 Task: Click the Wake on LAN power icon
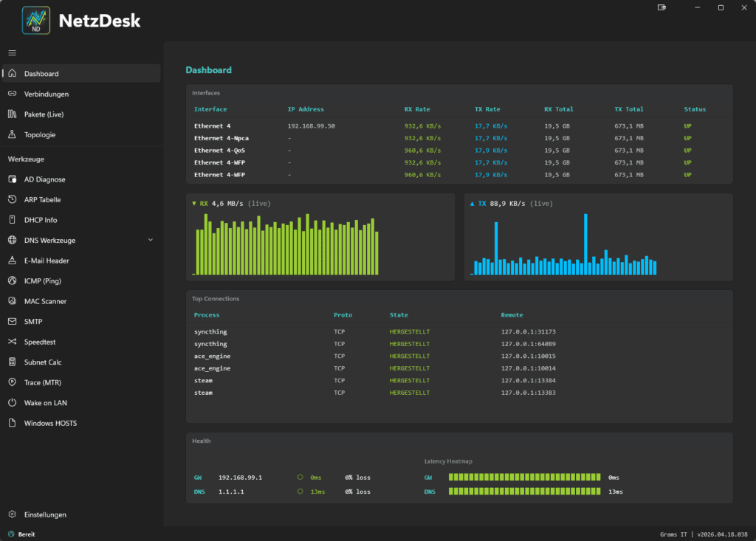point(12,403)
